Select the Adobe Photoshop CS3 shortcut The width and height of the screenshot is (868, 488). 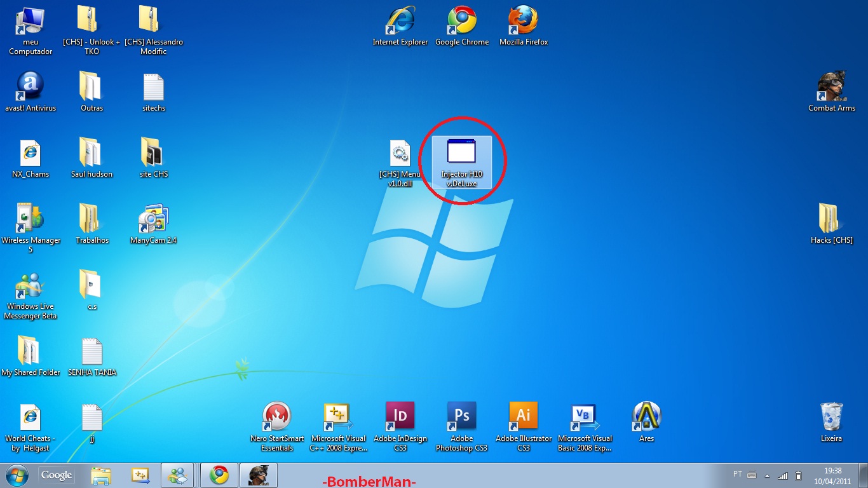coord(462,427)
